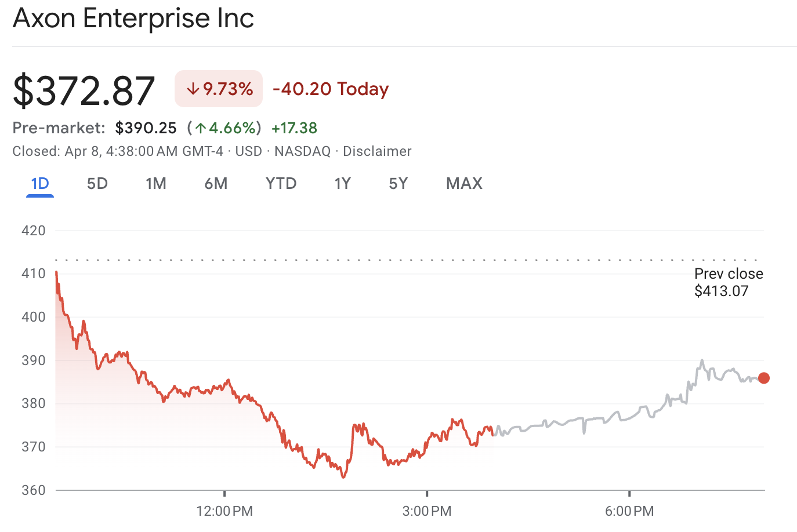This screenshot has height=532, width=797.
Task: Switch to the 5D chart range
Action: coord(97,184)
